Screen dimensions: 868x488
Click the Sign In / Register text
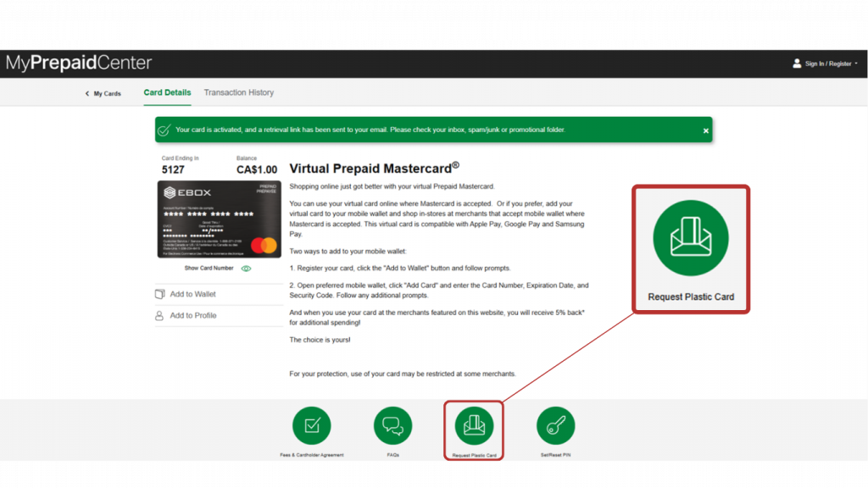828,64
